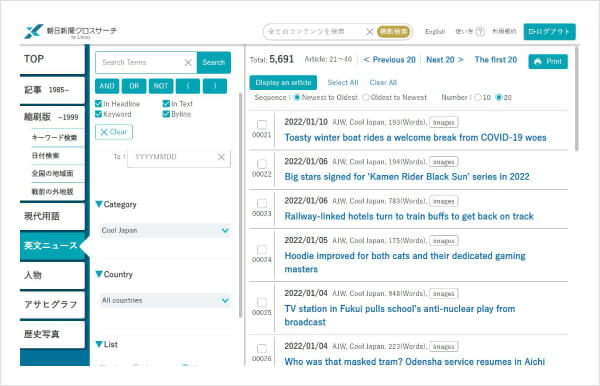Collapse the Category section triangle
Viewport: 600px width, 386px height.
pos(99,204)
